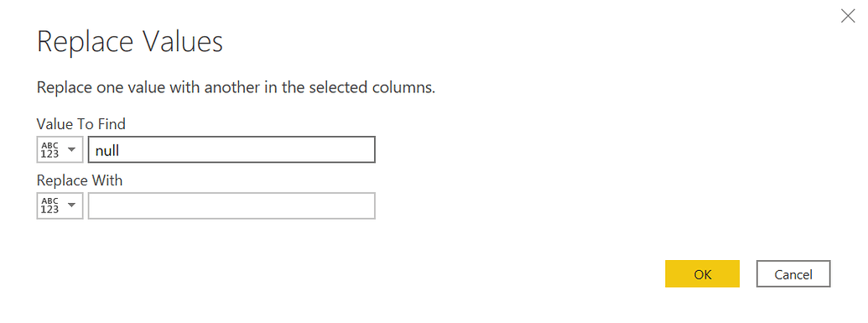Open the value type selector for the replacement field
868x323 pixels.
[x=60, y=206]
